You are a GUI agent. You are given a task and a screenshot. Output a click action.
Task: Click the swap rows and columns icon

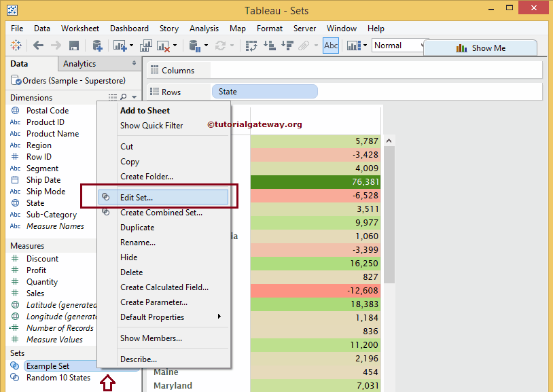(251, 46)
